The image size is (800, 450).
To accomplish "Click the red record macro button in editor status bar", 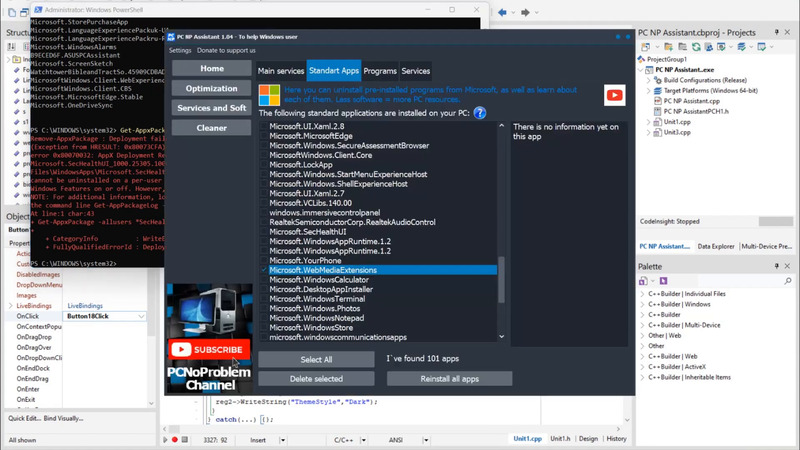I will pos(174,439).
